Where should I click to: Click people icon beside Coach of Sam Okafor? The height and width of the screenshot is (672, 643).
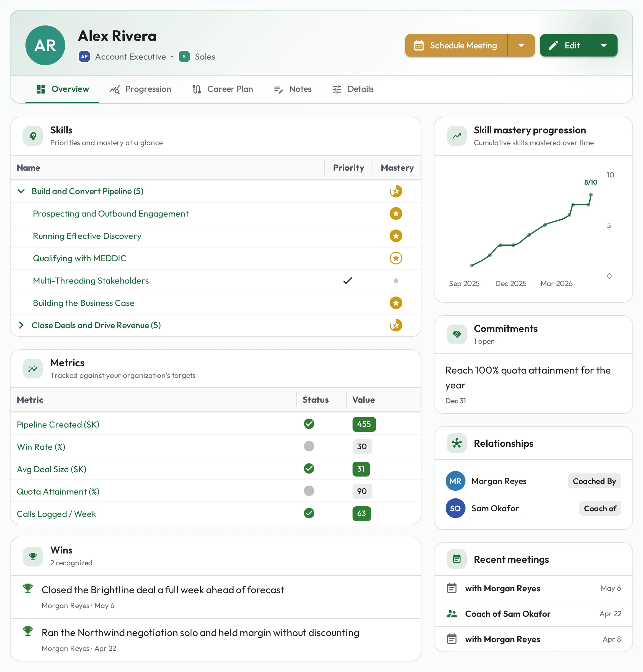452,614
